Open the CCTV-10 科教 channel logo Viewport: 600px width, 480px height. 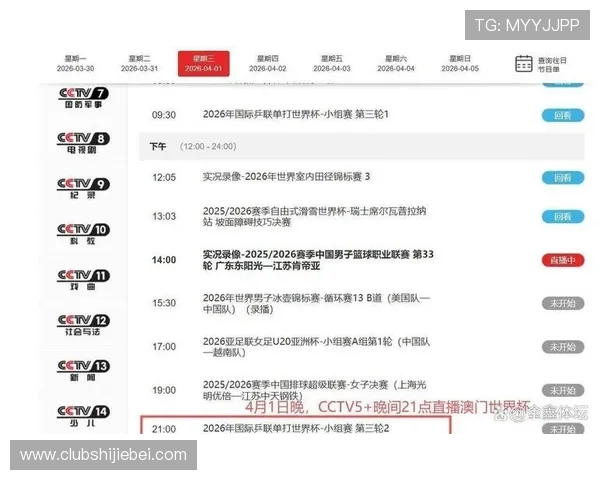pyautogui.click(x=83, y=234)
